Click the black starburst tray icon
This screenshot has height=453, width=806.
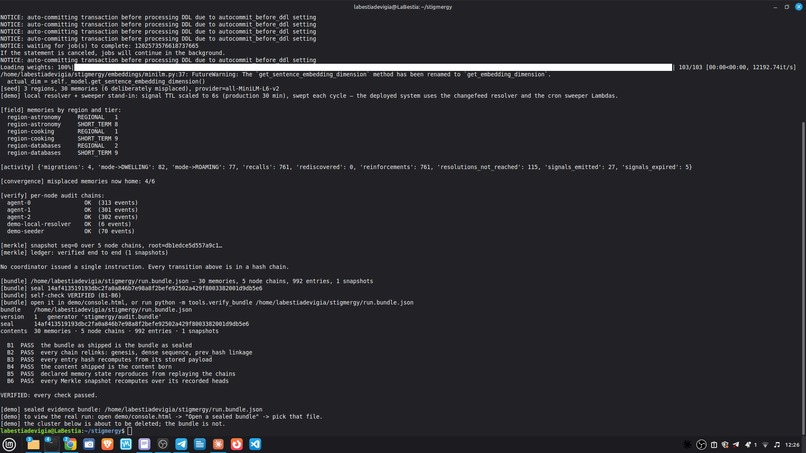coord(687,445)
